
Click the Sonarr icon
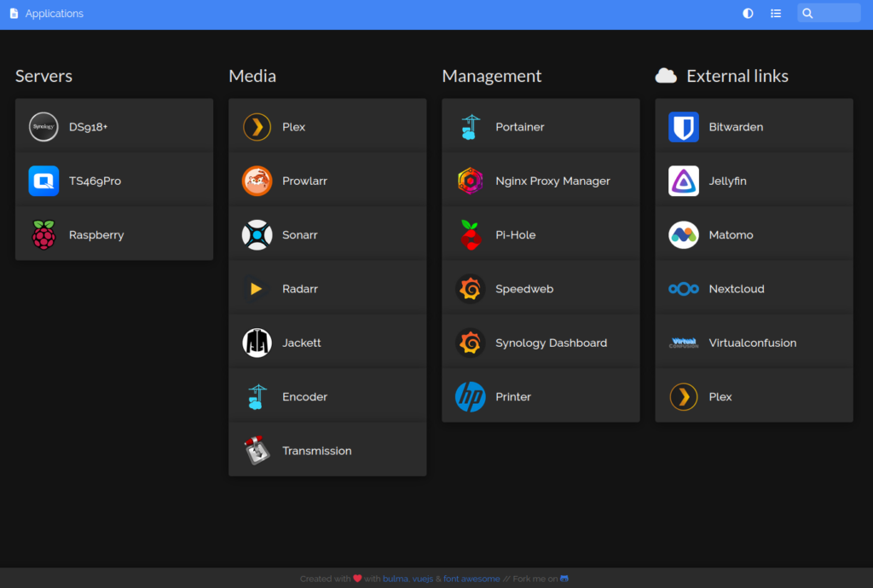click(x=257, y=234)
